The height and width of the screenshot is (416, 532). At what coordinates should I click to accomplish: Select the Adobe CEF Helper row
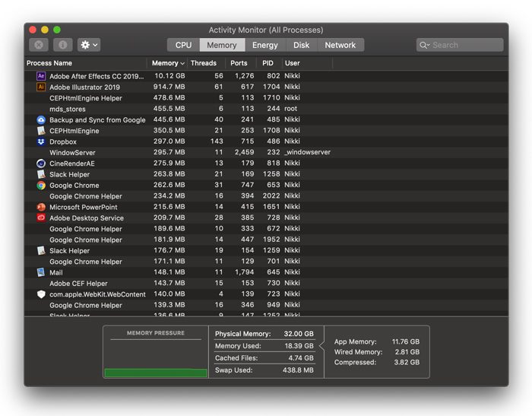point(266,283)
